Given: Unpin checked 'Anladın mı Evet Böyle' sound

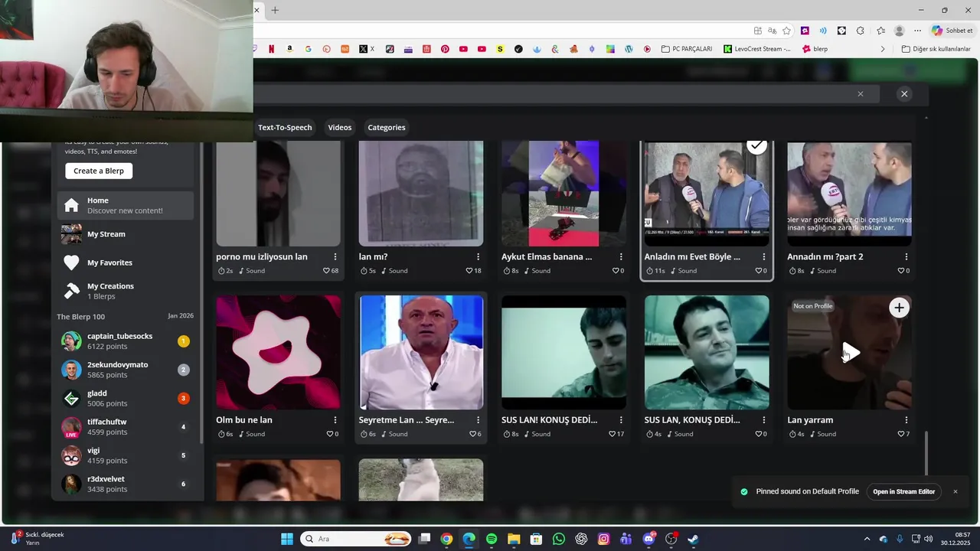Looking at the screenshot, I should click(756, 145).
